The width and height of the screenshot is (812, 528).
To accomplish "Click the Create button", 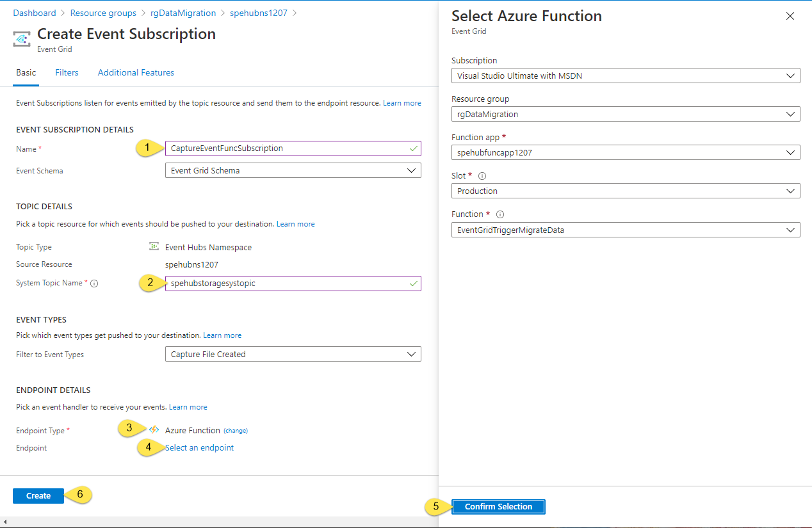I will pyautogui.click(x=38, y=495).
